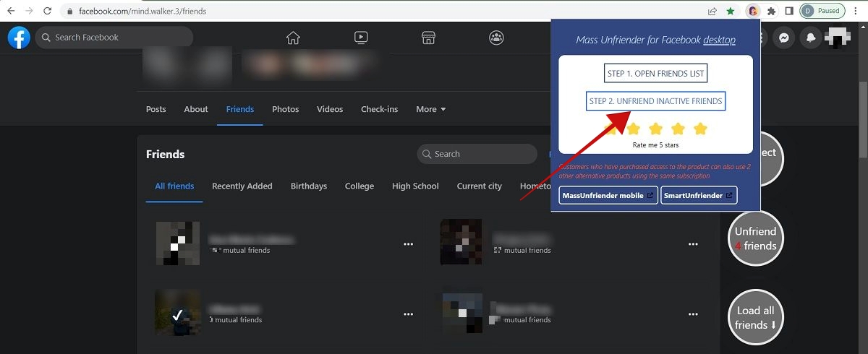Open the Check-ins profile tab
The width and height of the screenshot is (868, 354).
tap(380, 109)
